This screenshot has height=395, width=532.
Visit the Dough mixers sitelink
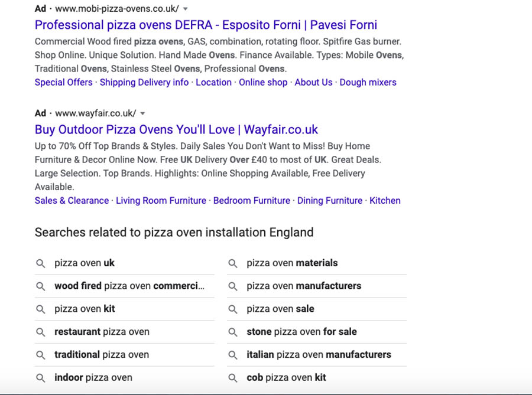(x=368, y=82)
